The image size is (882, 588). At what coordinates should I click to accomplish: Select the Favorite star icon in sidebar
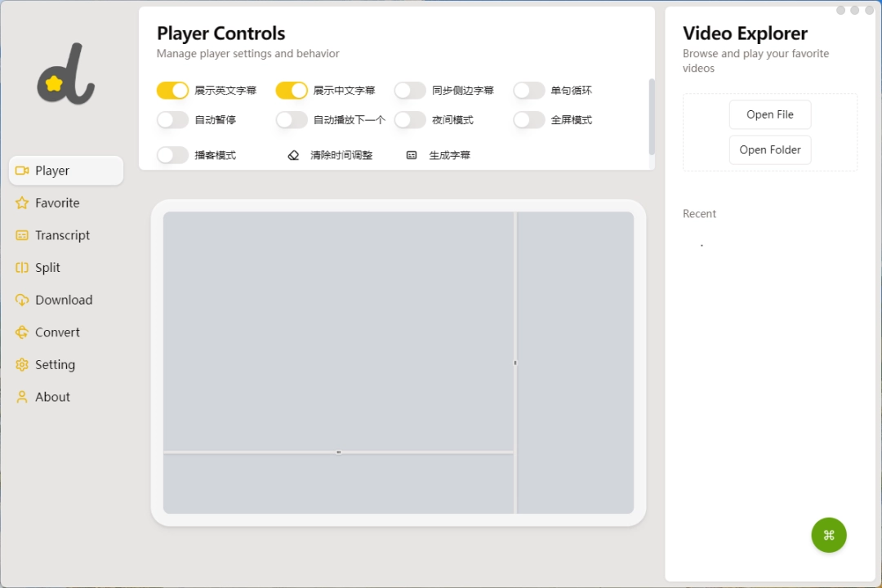(22, 203)
